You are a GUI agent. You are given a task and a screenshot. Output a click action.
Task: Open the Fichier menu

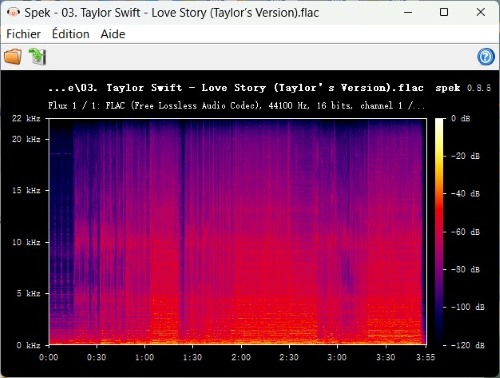tap(23, 34)
